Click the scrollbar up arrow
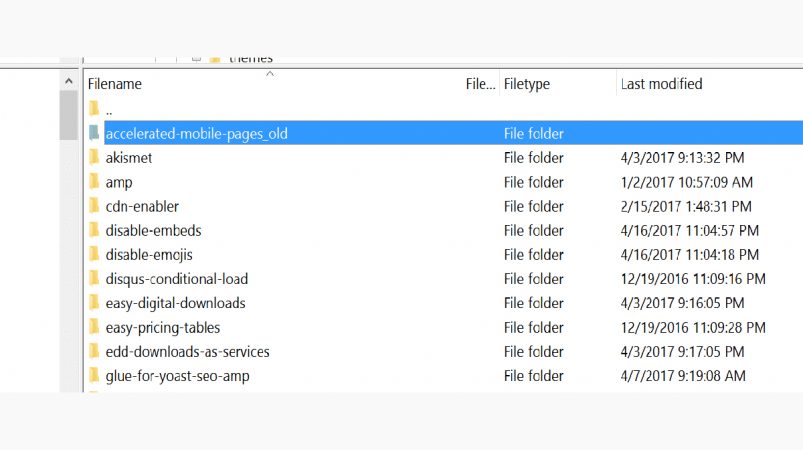 click(x=69, y=81)
